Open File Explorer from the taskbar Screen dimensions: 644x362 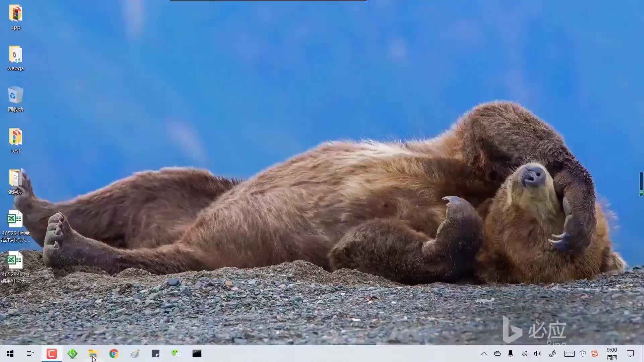[x=93, y=354]
